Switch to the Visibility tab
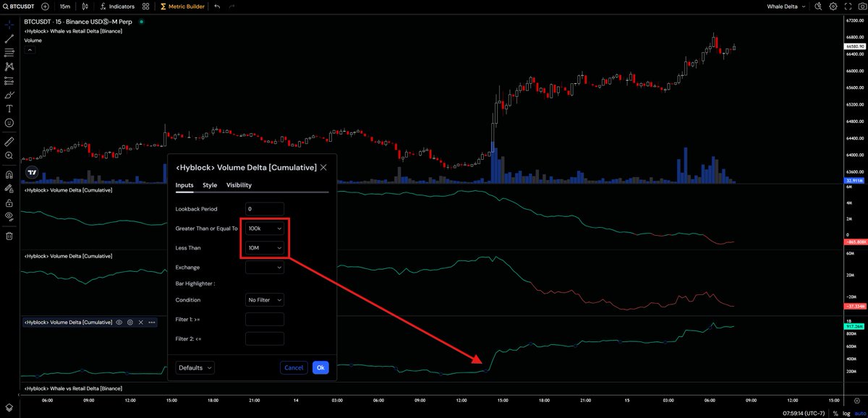 (239, 185)
